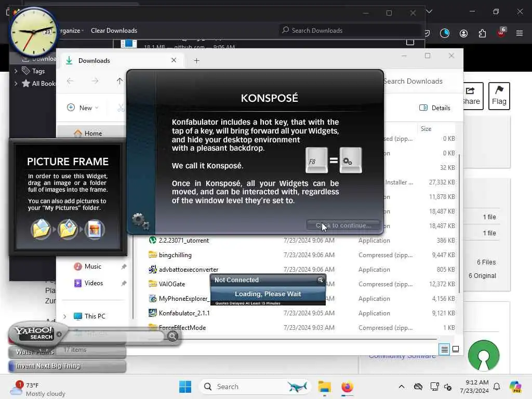The width and height of the screenshot is (532, 399).
Task: Click the Flag button on the webpage
Action: [x=499, y=96]
